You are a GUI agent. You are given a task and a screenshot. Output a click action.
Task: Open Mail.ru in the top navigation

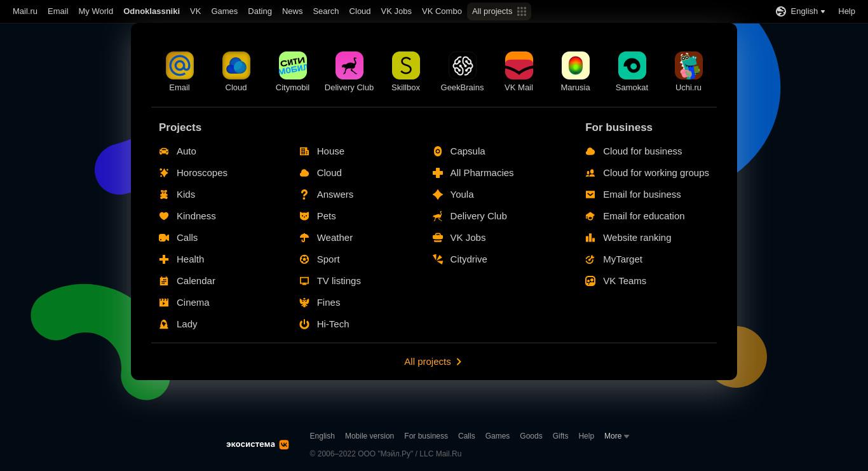click(x=25, y=11)
